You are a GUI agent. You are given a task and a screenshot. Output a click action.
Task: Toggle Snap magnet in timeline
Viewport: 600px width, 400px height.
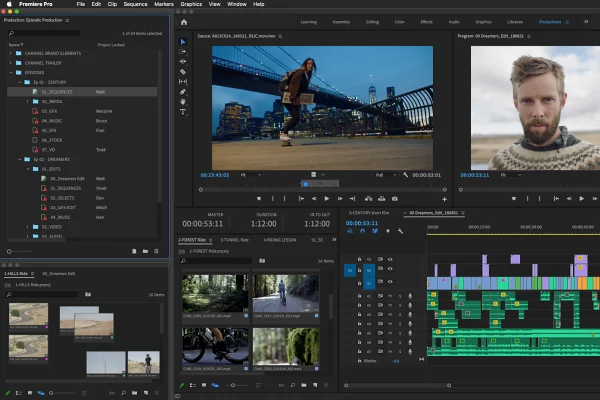362,231
